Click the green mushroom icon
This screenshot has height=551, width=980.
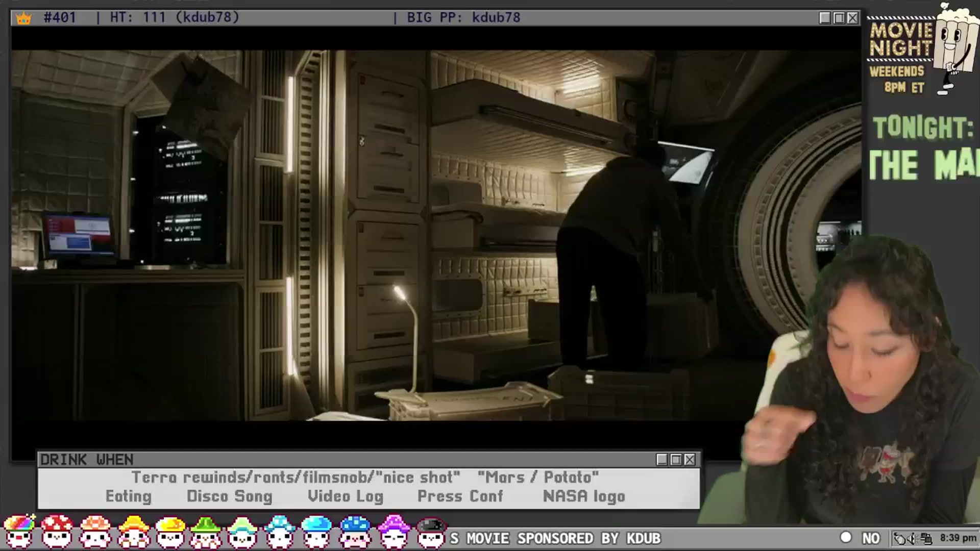(x=206, y=532)
